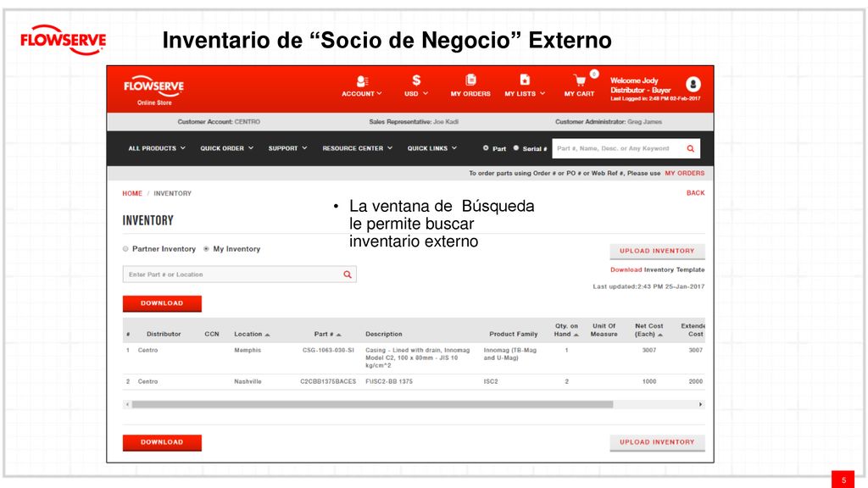Click the Flowserve Online Store logo

click(x=154, y=90)
